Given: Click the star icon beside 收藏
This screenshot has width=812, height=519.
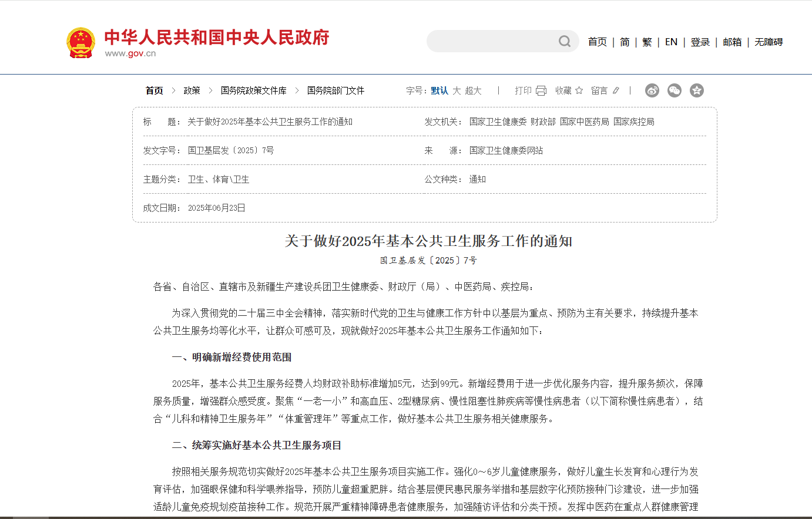Looking at the screenshot, I should point(579,90).
